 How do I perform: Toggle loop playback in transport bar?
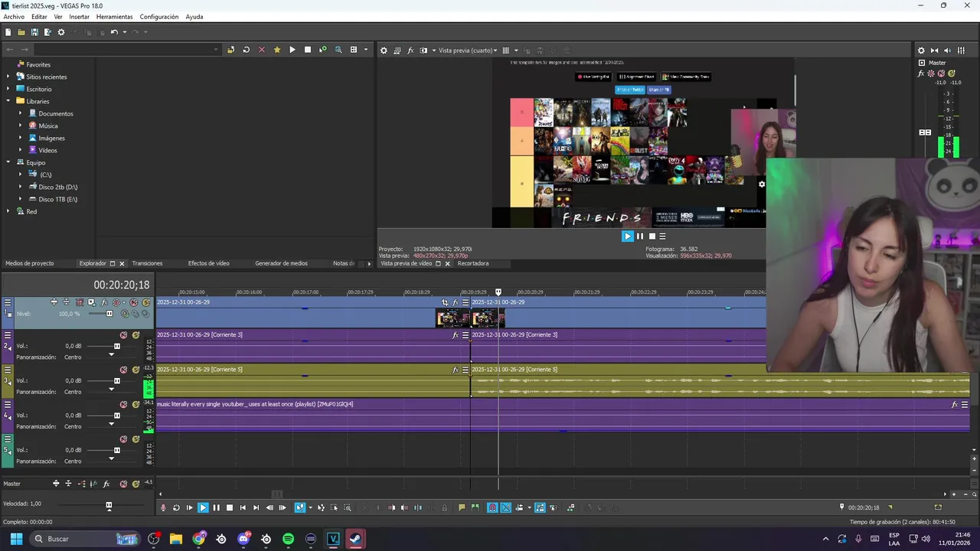pos(176,507)
